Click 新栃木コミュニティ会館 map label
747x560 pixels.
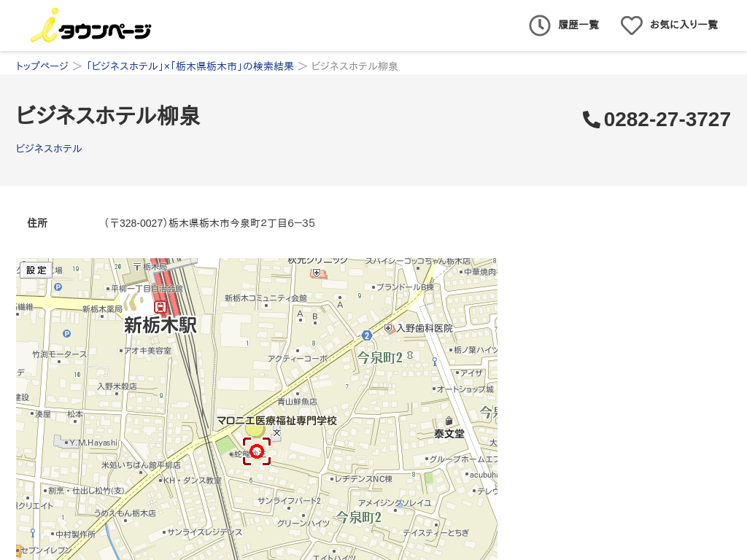pyautogui.click(x=266, y=298)
